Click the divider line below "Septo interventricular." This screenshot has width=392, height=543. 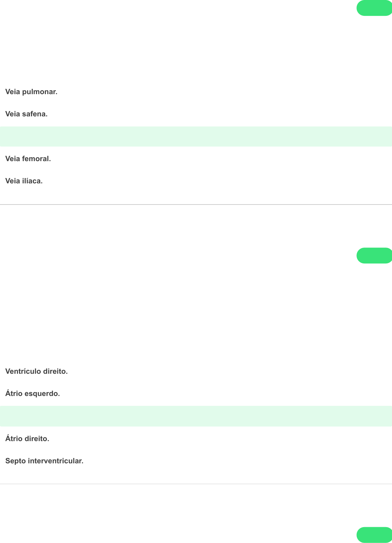[196, 484]
